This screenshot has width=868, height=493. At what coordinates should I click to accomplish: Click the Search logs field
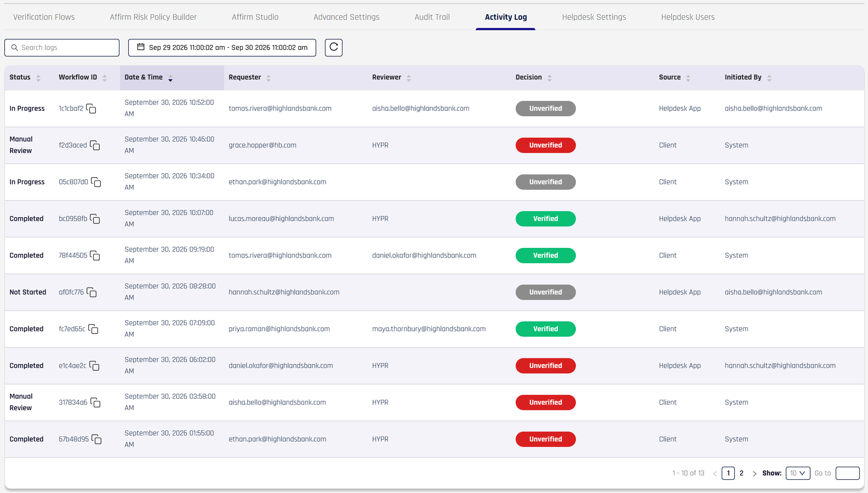click(x=62, y=48)
